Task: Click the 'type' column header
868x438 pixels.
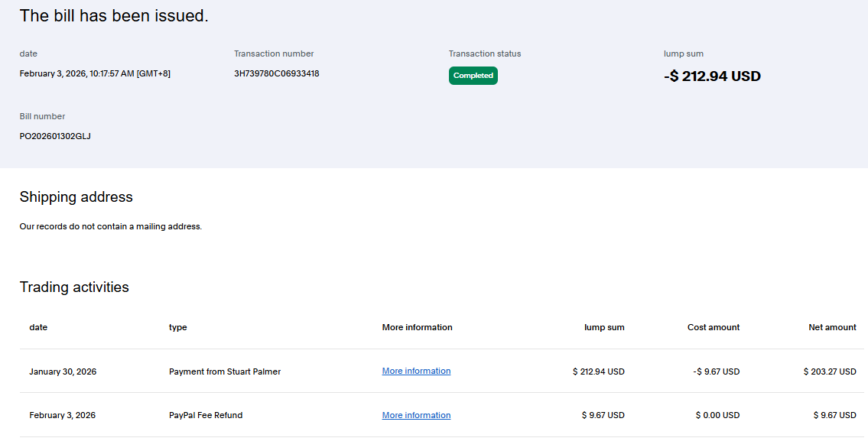Action: point(177,327)
